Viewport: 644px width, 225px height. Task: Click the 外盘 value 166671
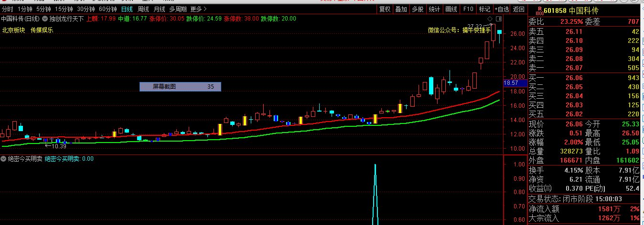click(571, 161)
